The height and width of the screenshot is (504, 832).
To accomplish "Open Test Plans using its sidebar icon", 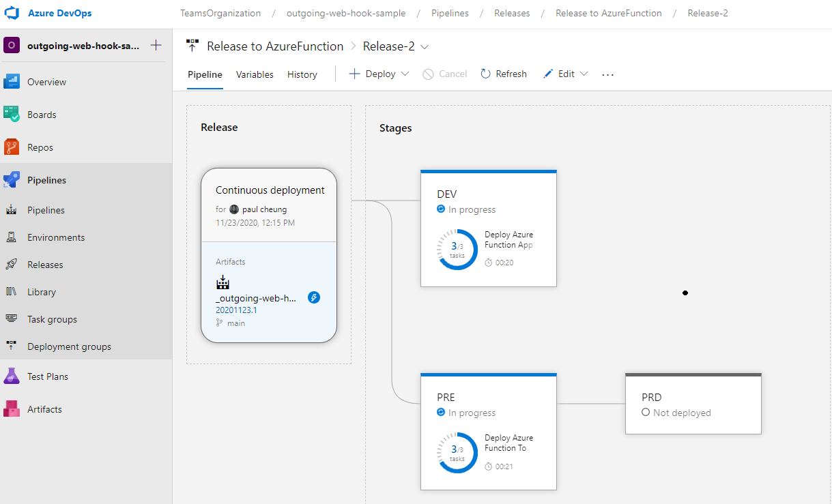I will [14, 376].
